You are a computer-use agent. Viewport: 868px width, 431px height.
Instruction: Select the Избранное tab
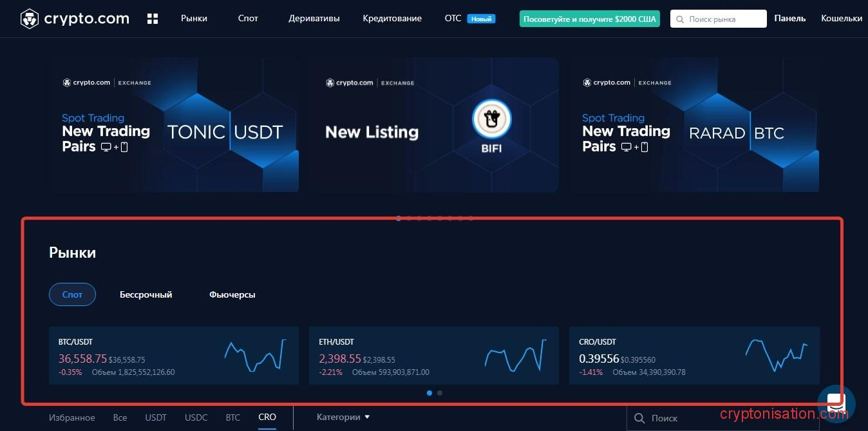pos(71,417)
